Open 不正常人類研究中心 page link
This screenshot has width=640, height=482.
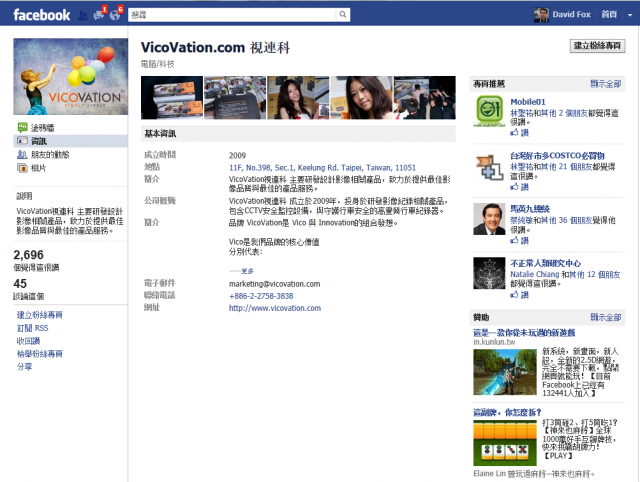coord(546,263)
